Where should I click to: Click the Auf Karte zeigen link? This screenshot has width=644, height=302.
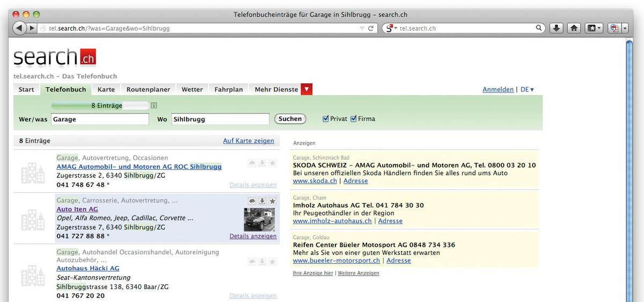point(248,141)
